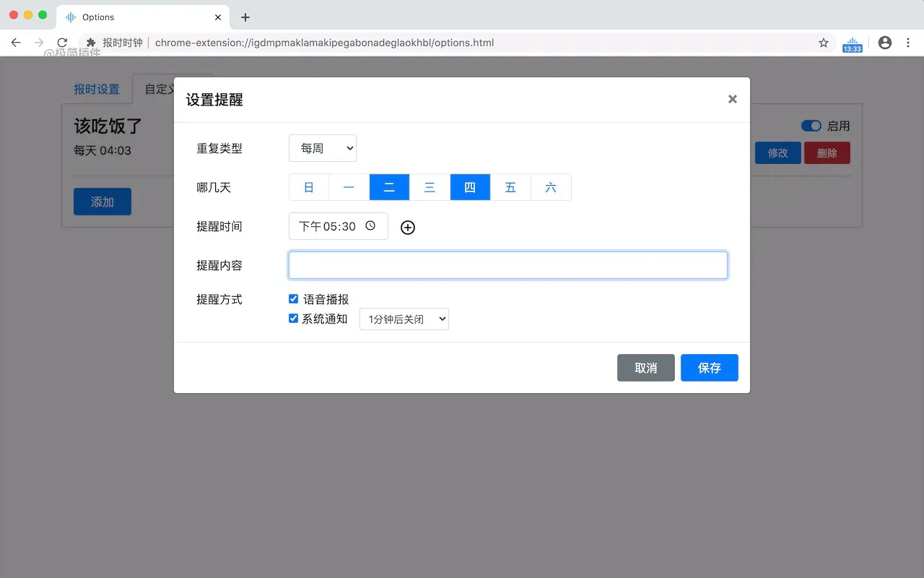Open the 重复类型 dropdown showing 每周
924x578 pixels.
(x=322, y=148)
